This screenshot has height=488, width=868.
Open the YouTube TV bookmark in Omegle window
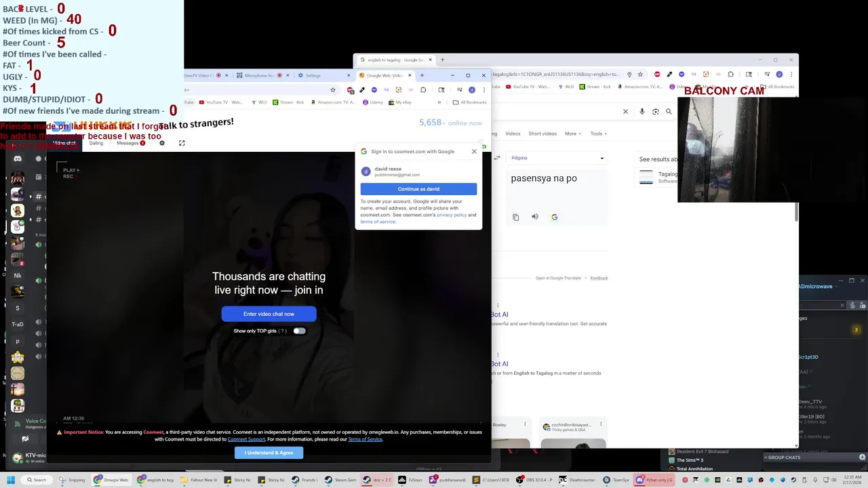pyautogui.click(x=220, y=102)
